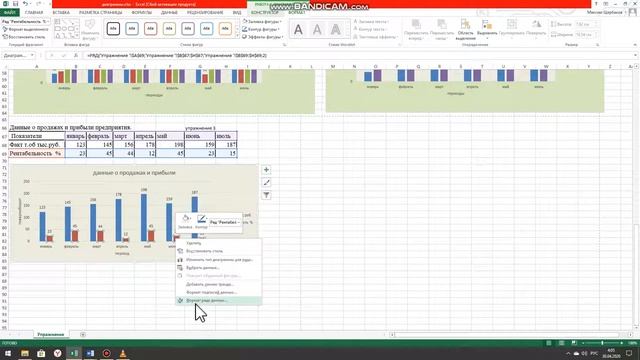Viewport: 640px width, 360px height.
Task: Open the Word icon in the taskbar
Action: [x=90, y=353]
